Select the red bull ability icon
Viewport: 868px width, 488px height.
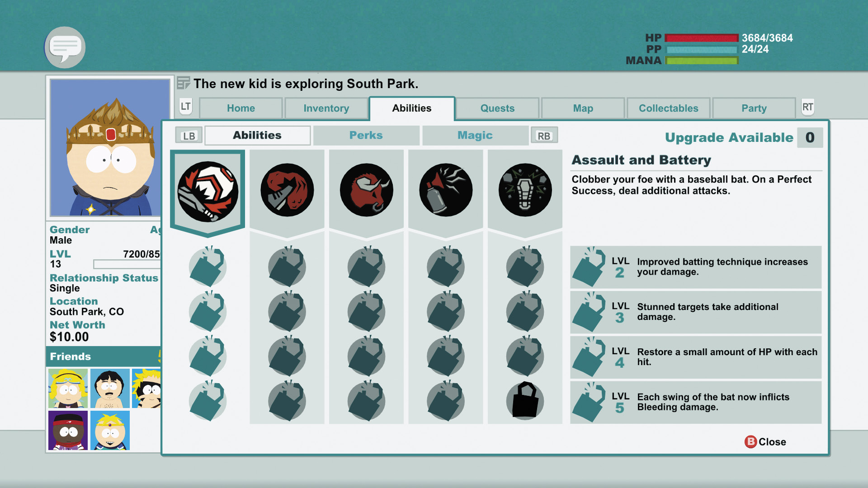click(367, 190)
